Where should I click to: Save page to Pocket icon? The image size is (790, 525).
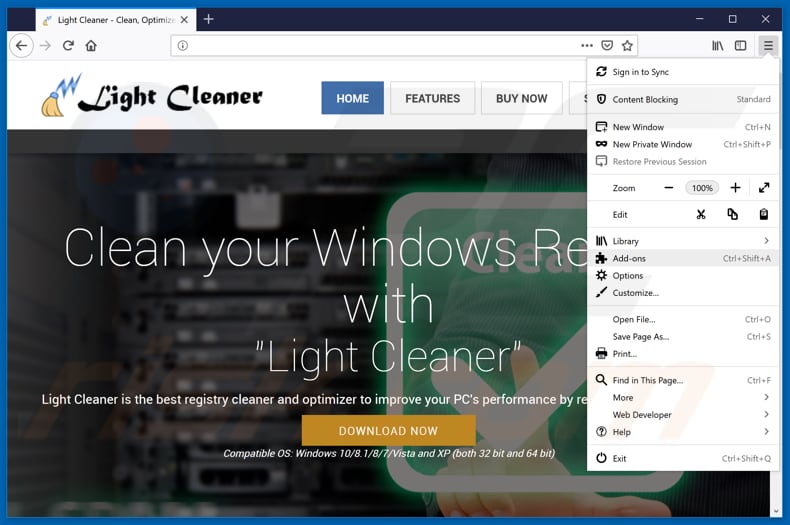pyautogui.click(x=607, y=45)
